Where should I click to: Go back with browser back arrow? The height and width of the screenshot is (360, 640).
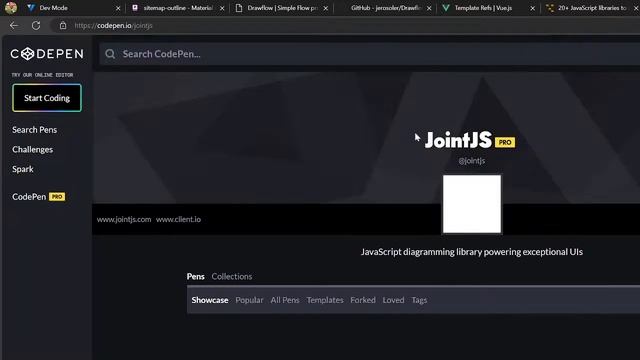click(14, 25)
